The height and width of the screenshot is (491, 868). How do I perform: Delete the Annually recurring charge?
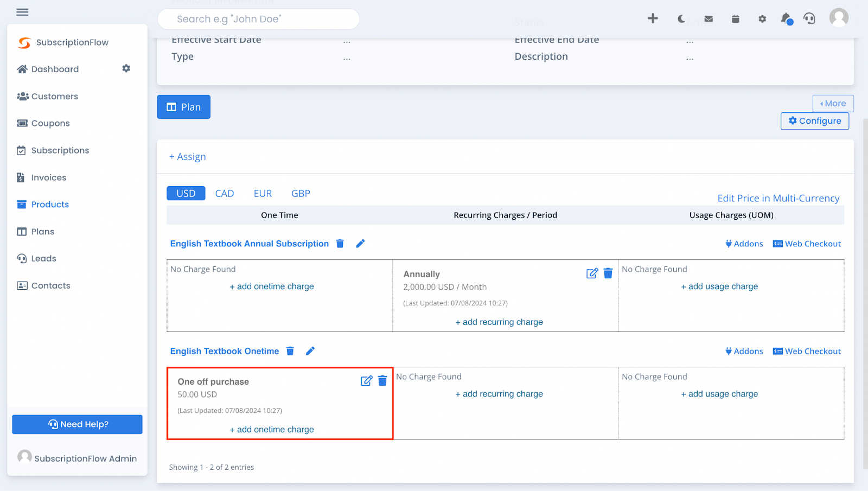[x=608, y=273]
